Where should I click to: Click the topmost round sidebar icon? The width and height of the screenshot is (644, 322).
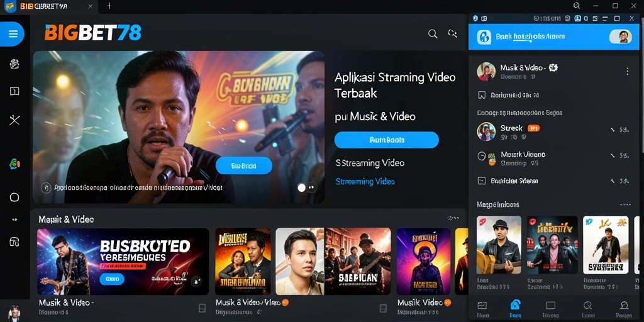pos(14,64)
